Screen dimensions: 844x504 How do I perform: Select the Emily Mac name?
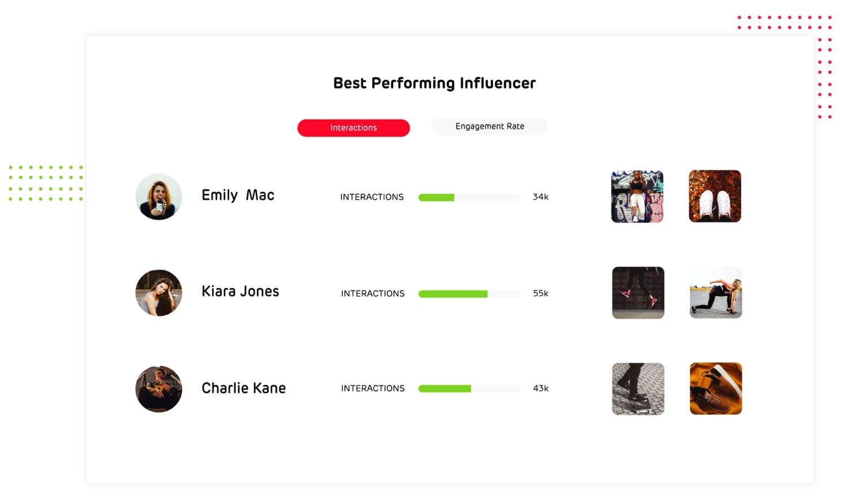point(238,195)
